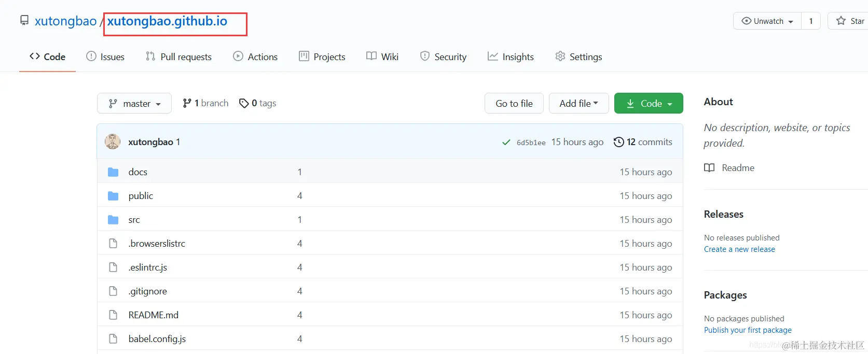View the 12 commits history
868x354 pixels.
click(x=643, y=142)
